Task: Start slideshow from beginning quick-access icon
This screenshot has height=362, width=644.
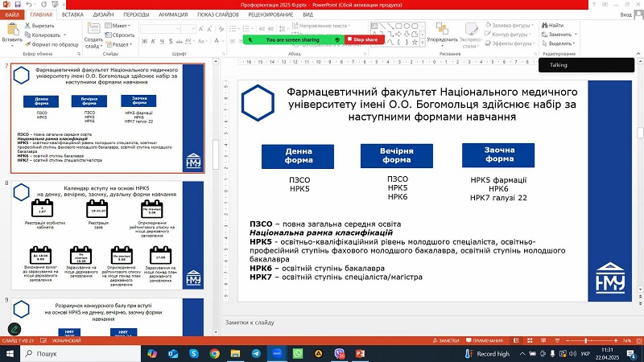Action: click(x=55, y=5)
